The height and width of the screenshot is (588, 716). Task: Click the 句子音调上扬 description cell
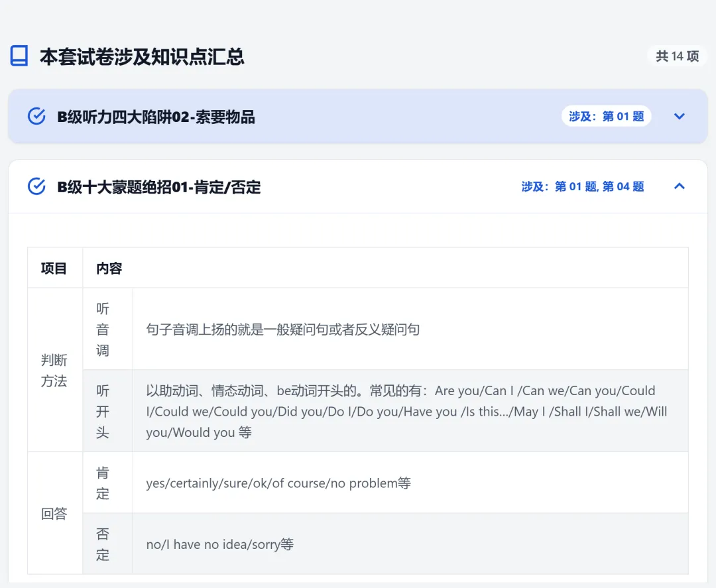coord(410,329)
